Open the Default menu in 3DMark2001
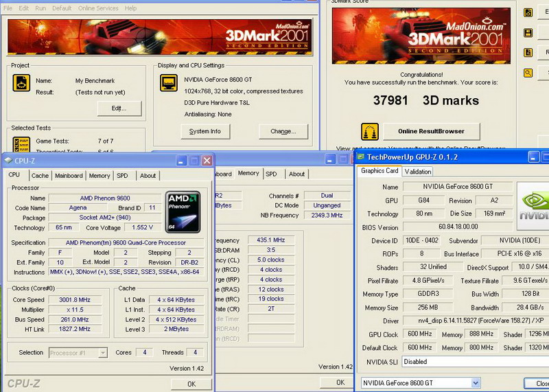 click(x=62, y=8)
